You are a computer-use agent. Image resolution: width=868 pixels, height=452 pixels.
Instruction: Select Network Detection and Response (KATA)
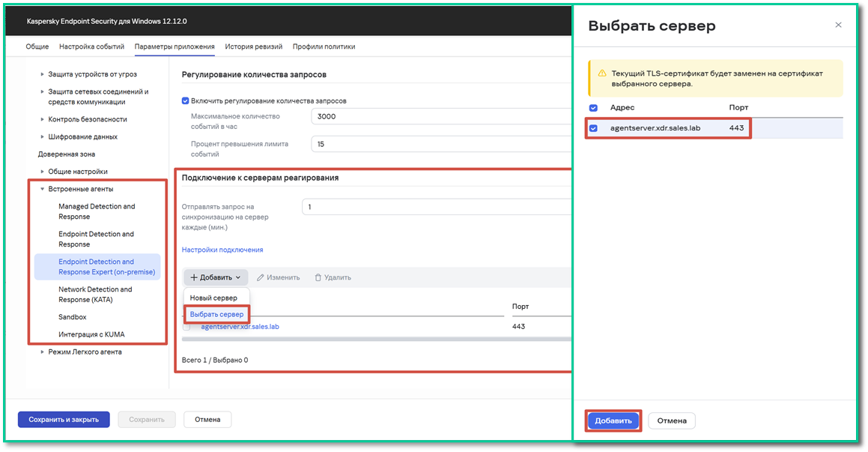click(x=95, y=295)
